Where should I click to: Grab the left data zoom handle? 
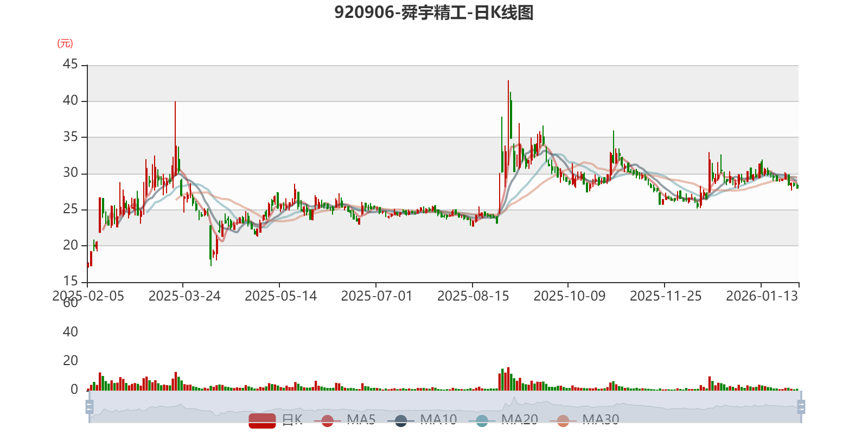[x=90, y=406]
